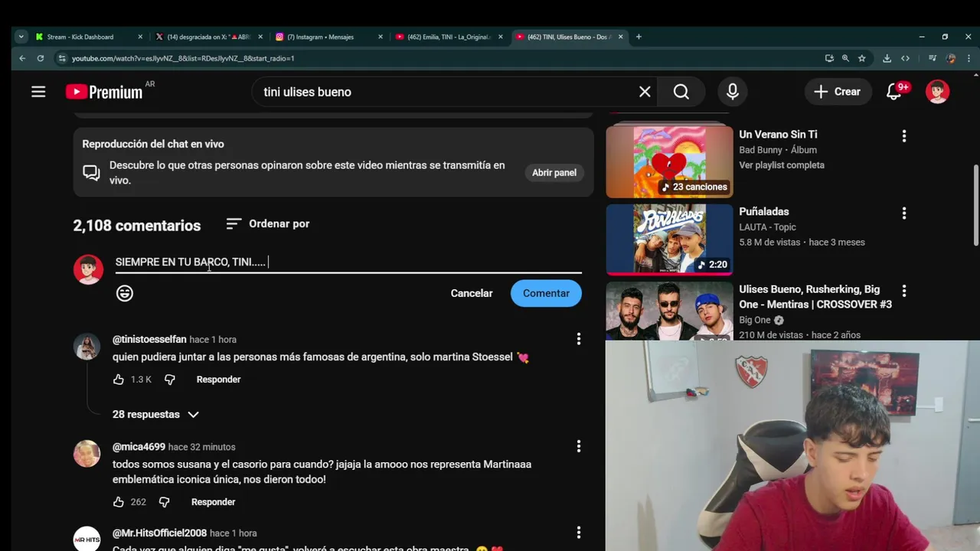Reload the current page
Screen dimensions: 980x551
pos(41,58)
